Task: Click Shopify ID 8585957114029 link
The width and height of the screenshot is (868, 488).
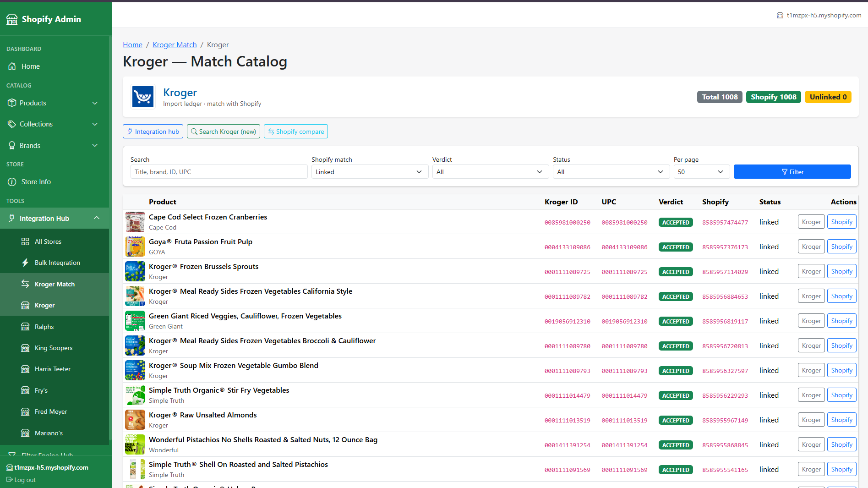Action: coord(725,272)
